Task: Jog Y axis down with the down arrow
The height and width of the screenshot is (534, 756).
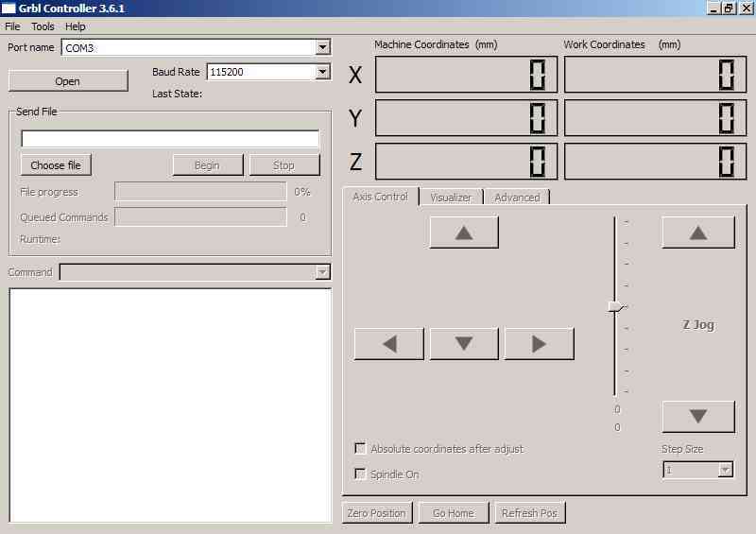Action: pyautogui.click(x=464, y=343)
